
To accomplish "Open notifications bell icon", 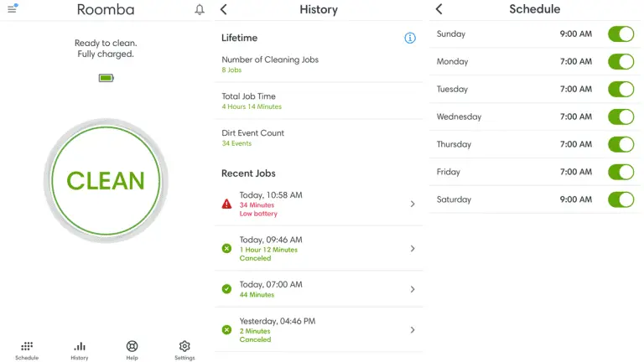I will pyautogui.click(x=200, y=9).
